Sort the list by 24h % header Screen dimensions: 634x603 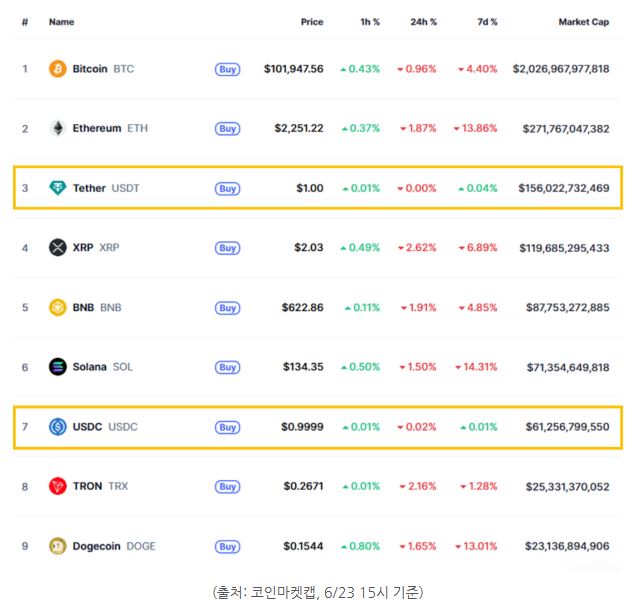tap(423, 22)
